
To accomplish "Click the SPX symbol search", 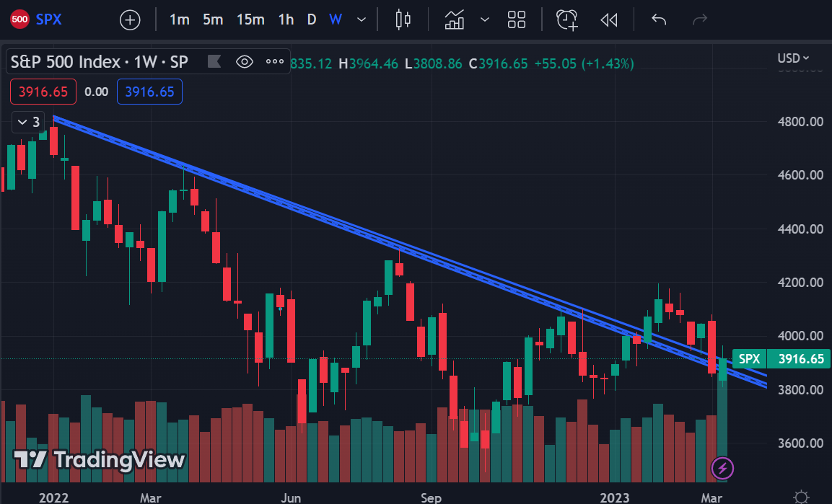I will click(49, 19).
